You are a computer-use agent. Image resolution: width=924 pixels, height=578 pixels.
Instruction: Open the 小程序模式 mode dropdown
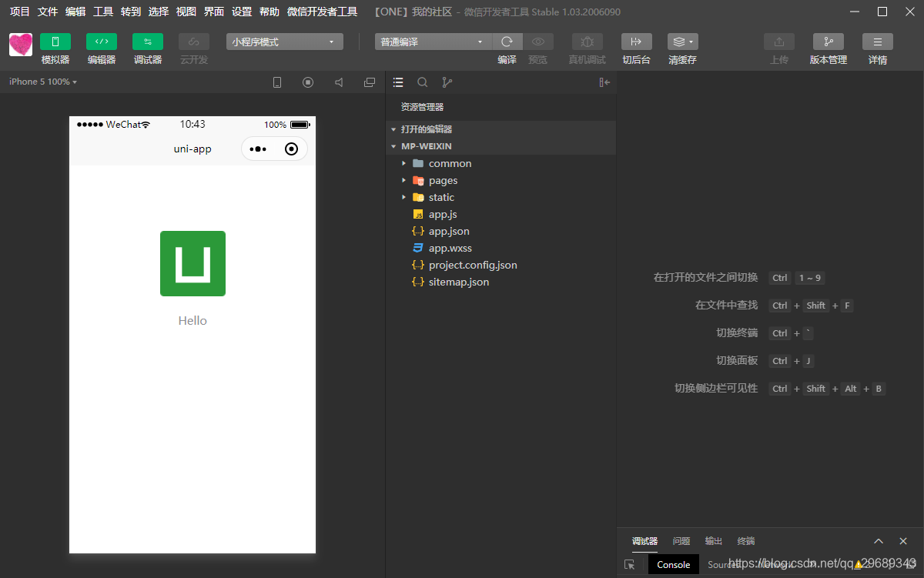(x=284, y=42)
